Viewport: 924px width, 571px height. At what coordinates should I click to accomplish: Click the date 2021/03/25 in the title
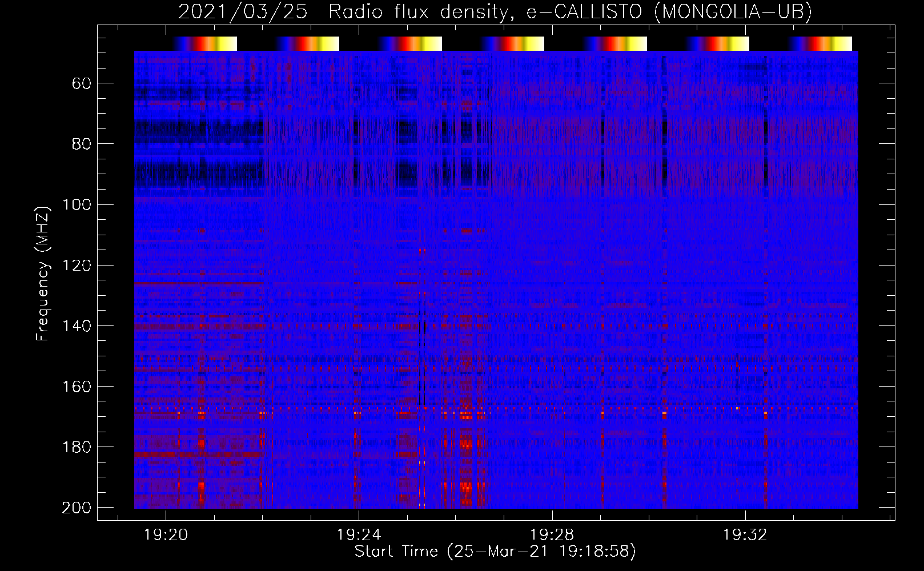coord(243,11)
